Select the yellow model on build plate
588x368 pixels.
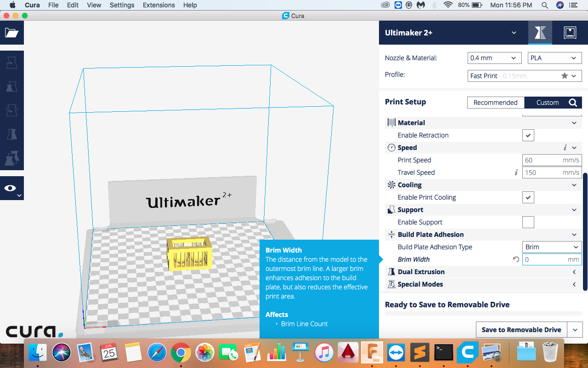tap(190, 254)
